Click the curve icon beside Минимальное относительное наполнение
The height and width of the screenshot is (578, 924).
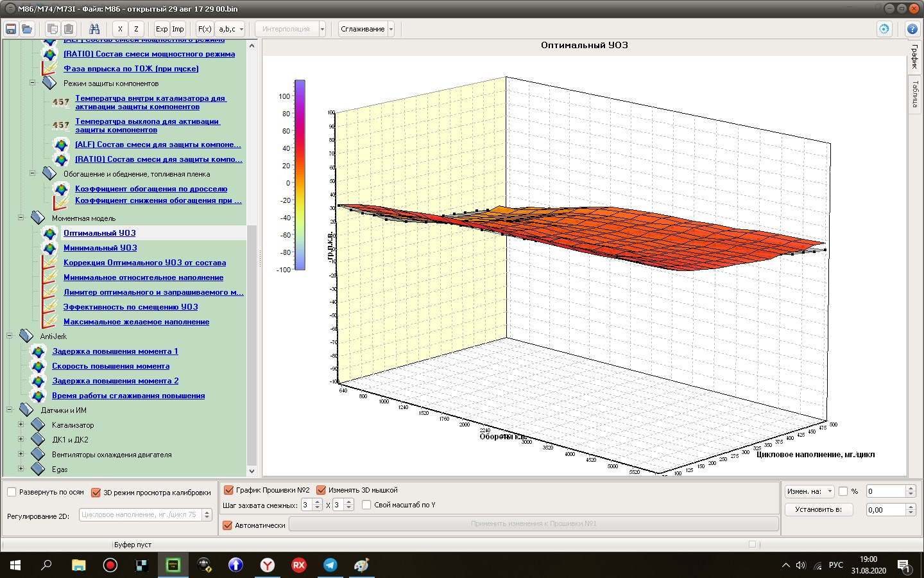point(50,277)
